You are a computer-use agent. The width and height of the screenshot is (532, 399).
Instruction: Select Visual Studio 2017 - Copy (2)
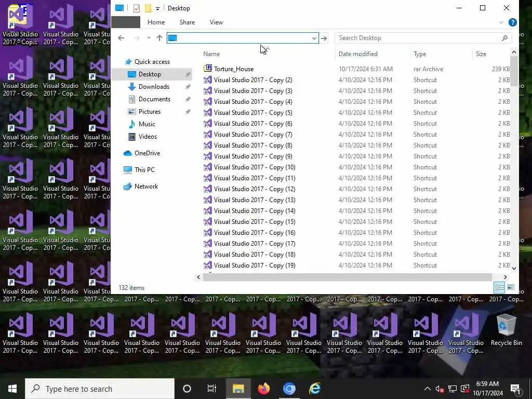pos(253,80)
